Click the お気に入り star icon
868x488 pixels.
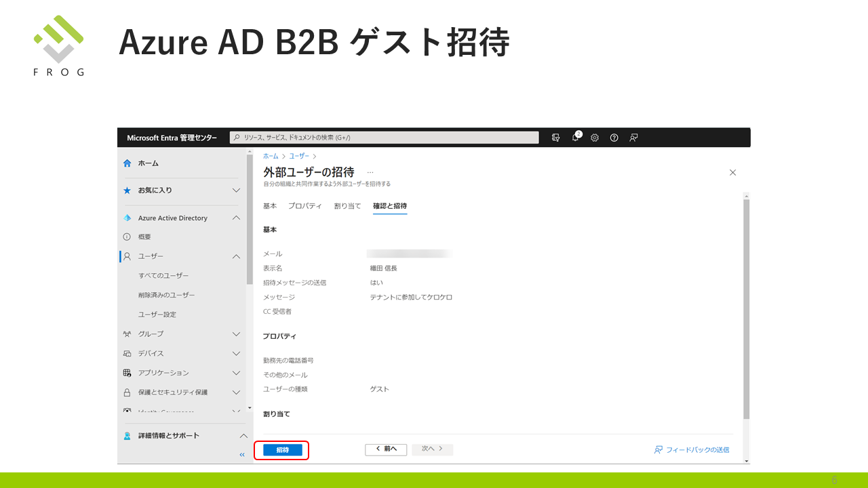(x=127, y=190)
